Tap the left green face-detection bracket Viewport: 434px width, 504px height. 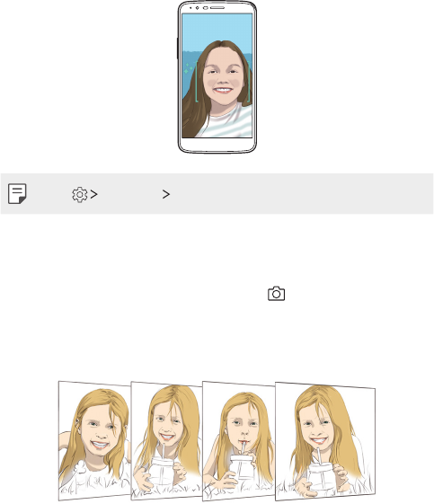[197, 82]
